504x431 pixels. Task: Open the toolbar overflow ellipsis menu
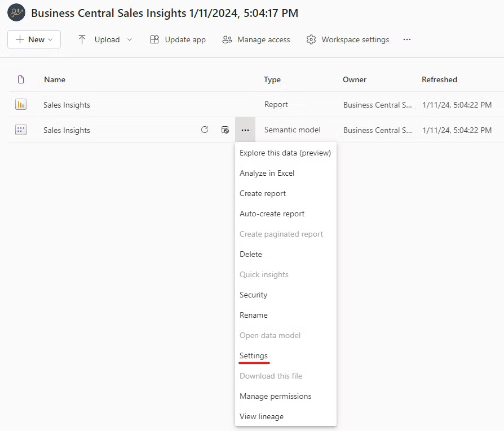click(407, 39)
